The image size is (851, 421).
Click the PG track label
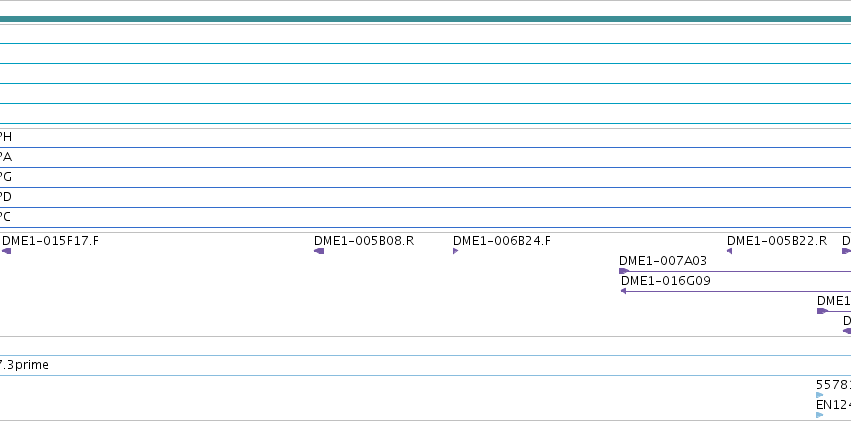point(5,177)
